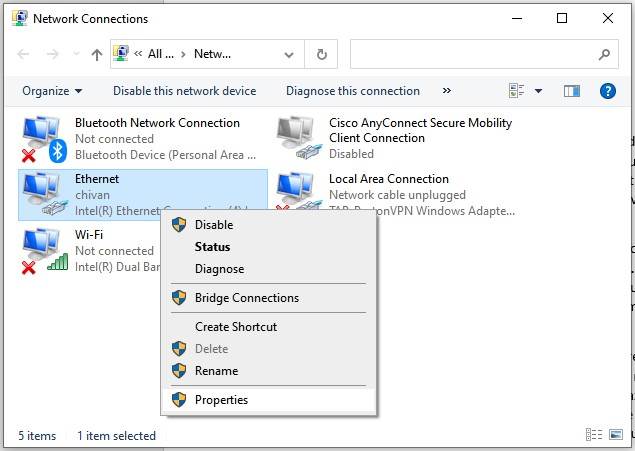The height and width of the screenshot is (451, 635).
Task: Click Disable this network device
Action: click(x=184, y=91)
